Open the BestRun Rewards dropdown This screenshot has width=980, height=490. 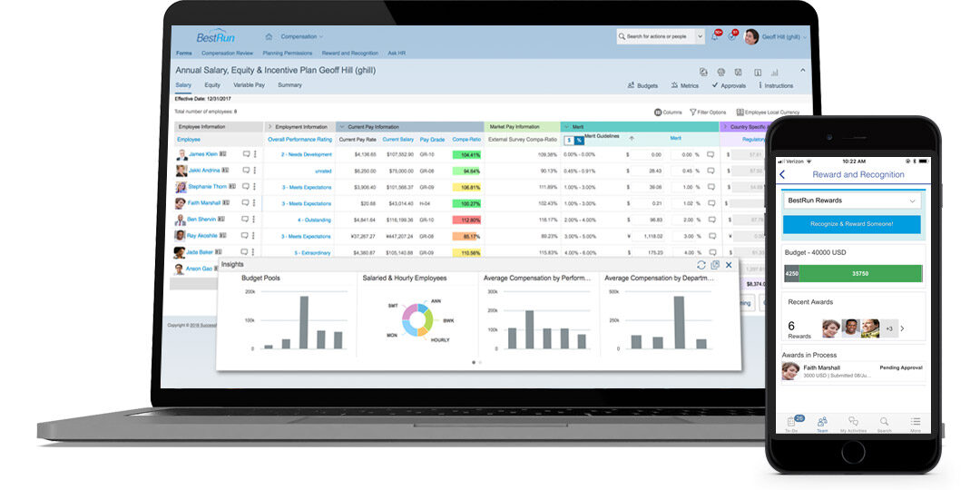coord(852,201)
